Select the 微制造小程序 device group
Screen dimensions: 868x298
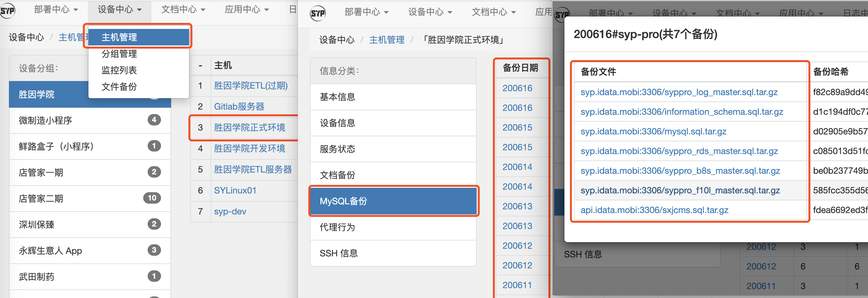(90, 120)
